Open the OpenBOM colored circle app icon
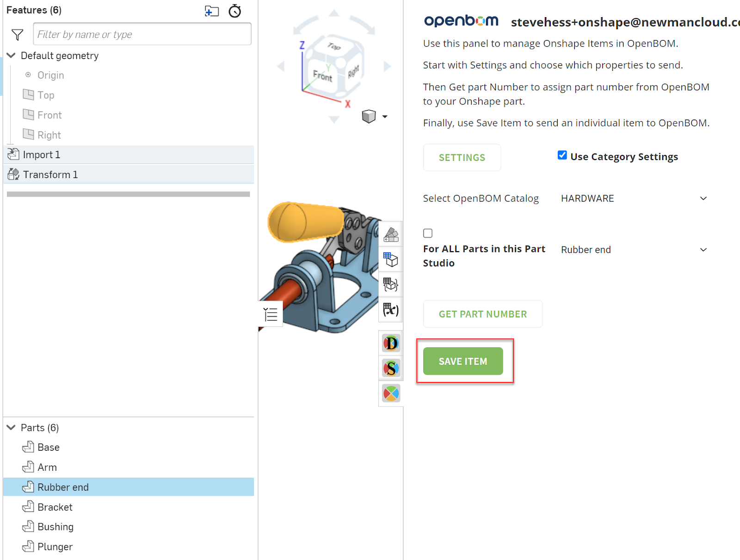The image size is (740, 560). pos(391,394)
